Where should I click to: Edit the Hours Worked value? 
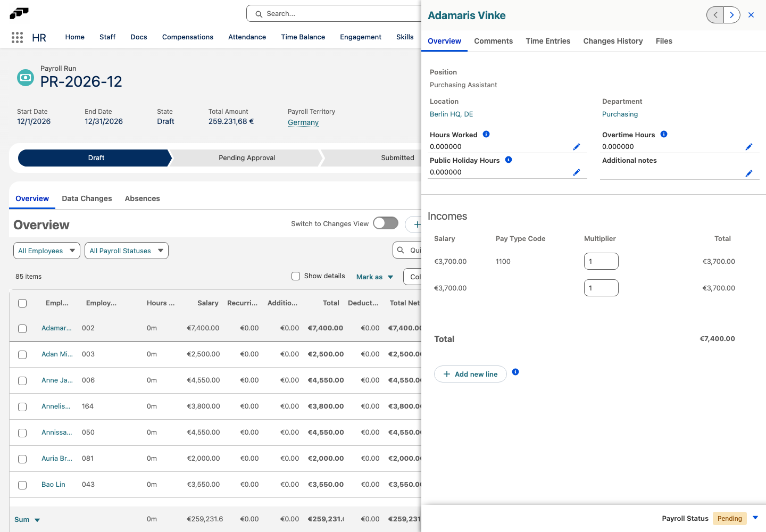click(577, 147)
